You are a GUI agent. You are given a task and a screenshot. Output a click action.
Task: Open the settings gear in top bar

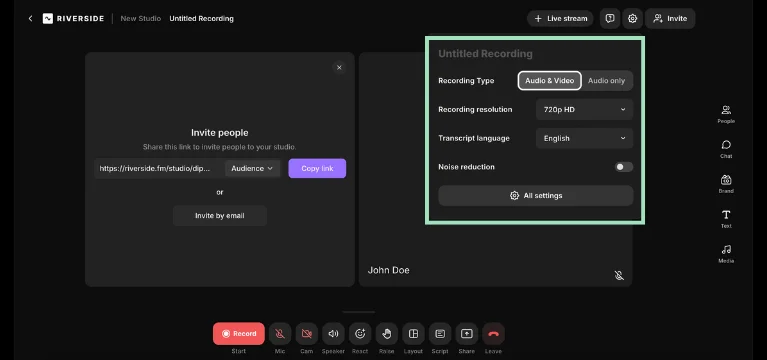pos(632,19)
